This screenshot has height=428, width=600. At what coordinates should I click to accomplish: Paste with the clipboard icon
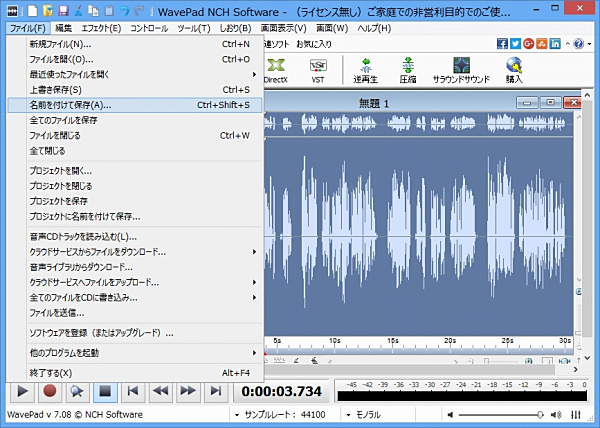pos(109,11)
